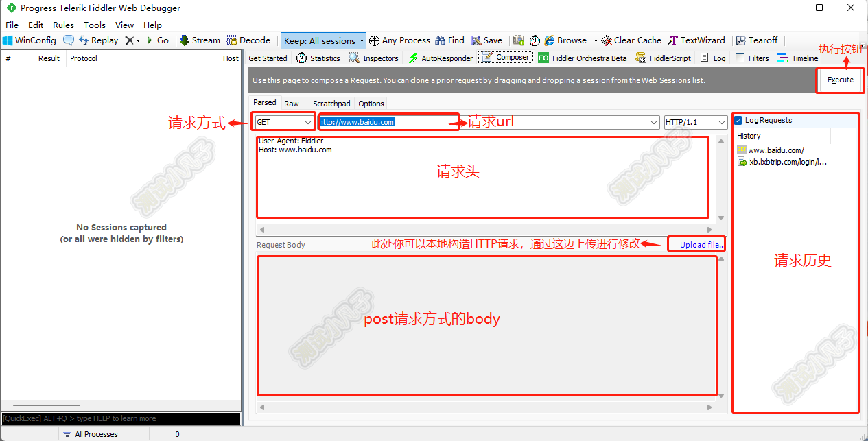
Task: Click the All Processes status bar filter
Action: (90, 434)
